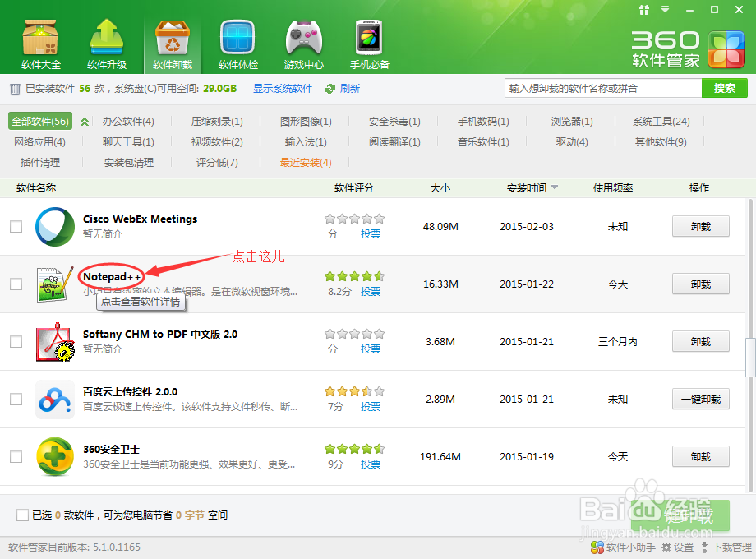This screenshot has width=756, height=559.
Task: Toggle the 已选 select-all checkbox at bottom
Action: 22,515
